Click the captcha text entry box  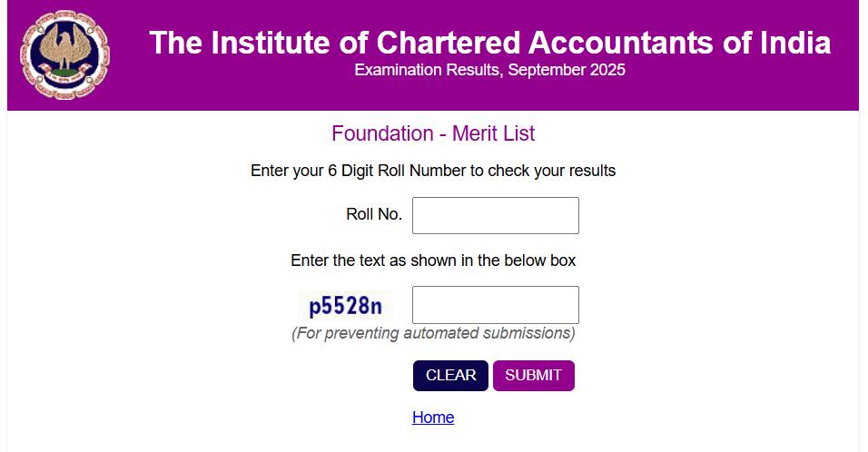click(495, 305)
